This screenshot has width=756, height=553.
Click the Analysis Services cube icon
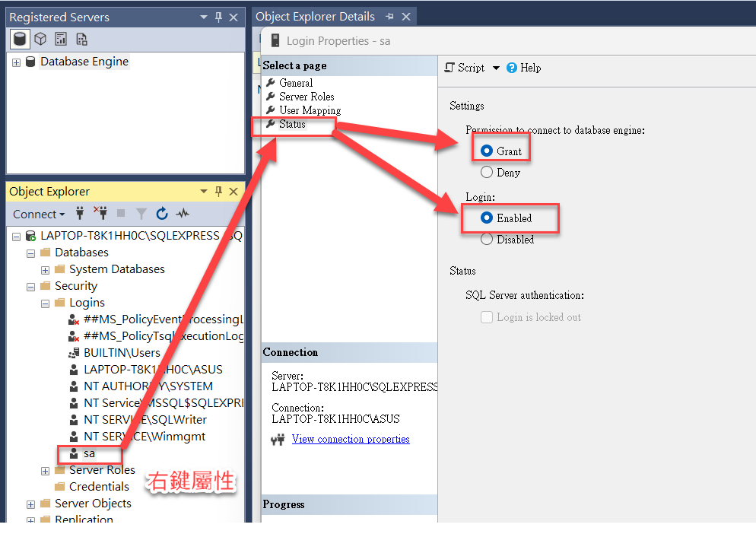[x=40, y=38]
